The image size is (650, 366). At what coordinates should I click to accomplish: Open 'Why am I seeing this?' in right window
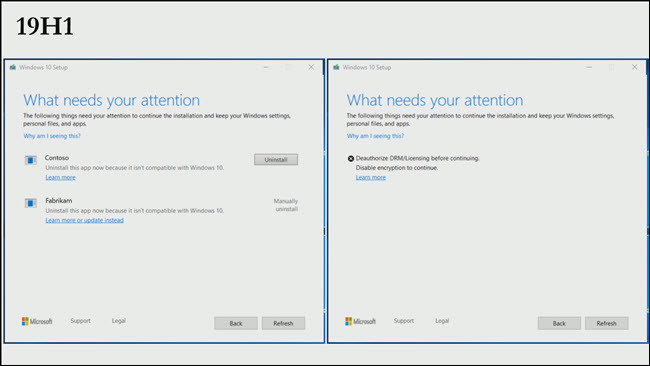[x=375, y=136]
